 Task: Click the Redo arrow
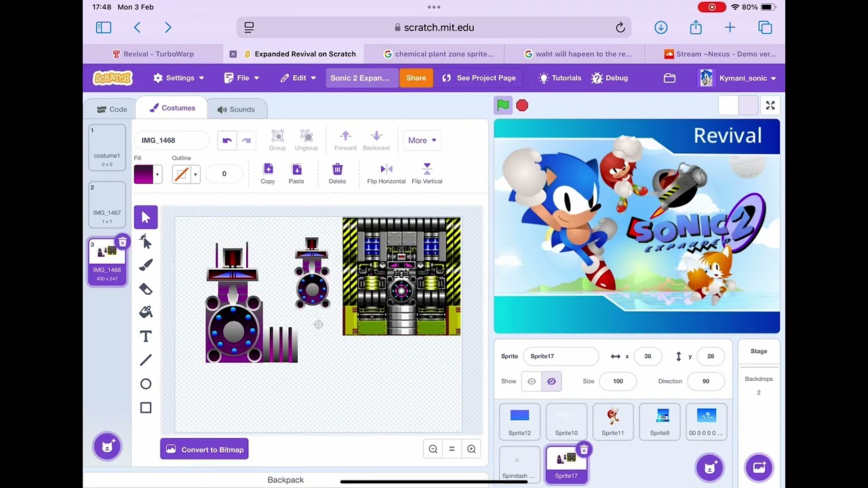click(246, 140)
